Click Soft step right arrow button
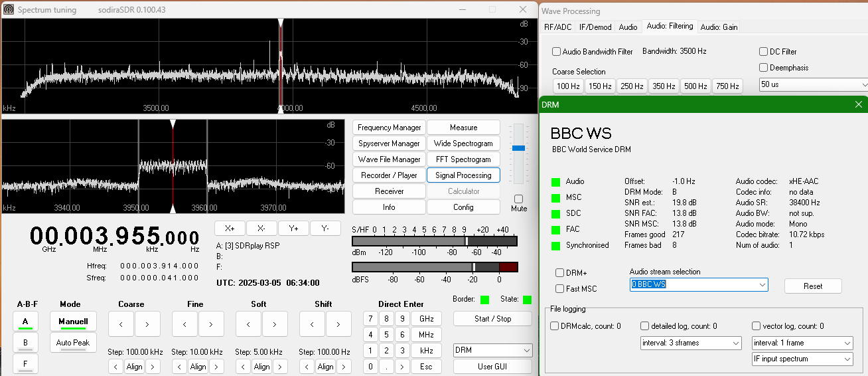 275,324
